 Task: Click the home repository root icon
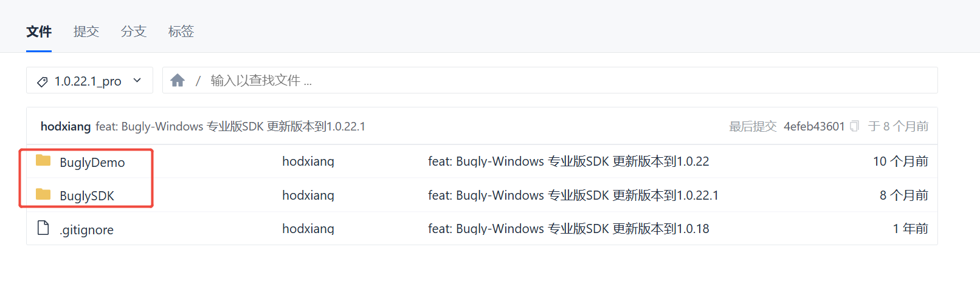[178, 81]
